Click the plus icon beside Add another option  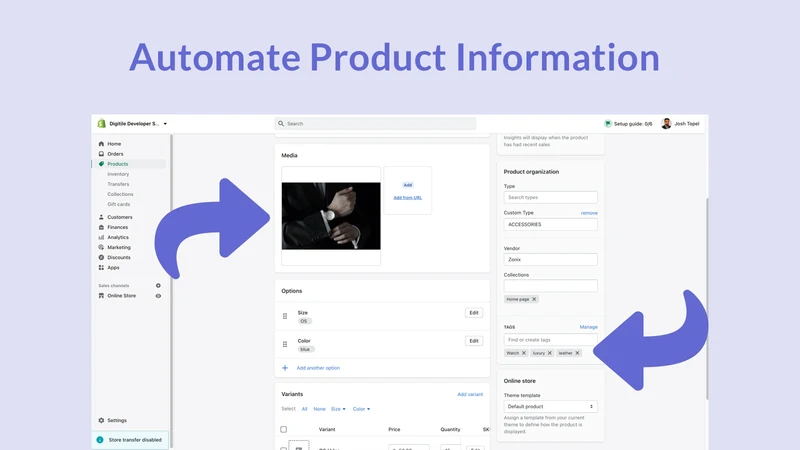tap(285, 368)
